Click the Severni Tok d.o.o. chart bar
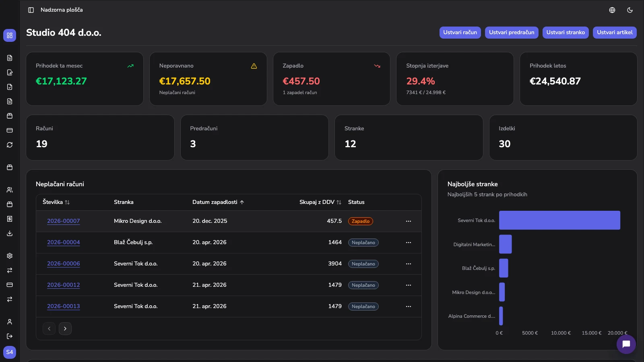The image size is (644, 362). tap(559, 220)
